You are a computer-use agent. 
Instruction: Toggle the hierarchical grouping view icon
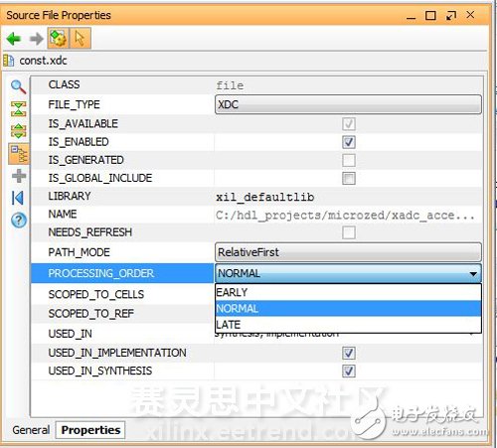pos(19,154)
